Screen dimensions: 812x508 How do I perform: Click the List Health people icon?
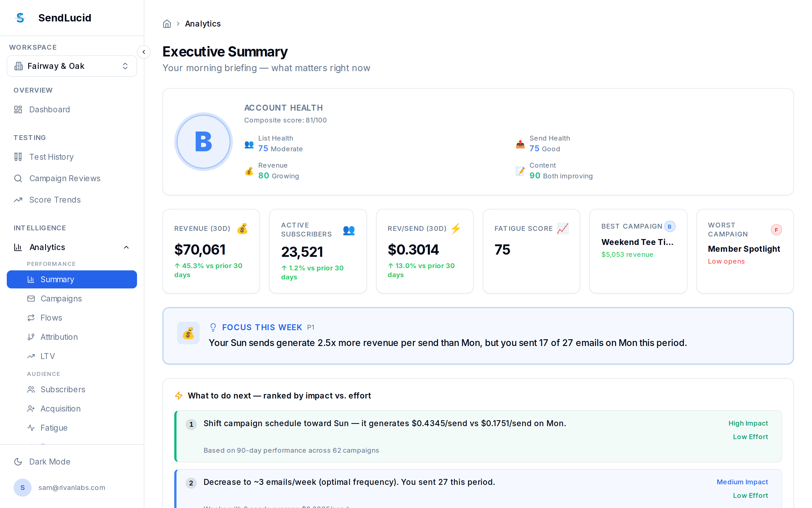[x=249, y=144]
